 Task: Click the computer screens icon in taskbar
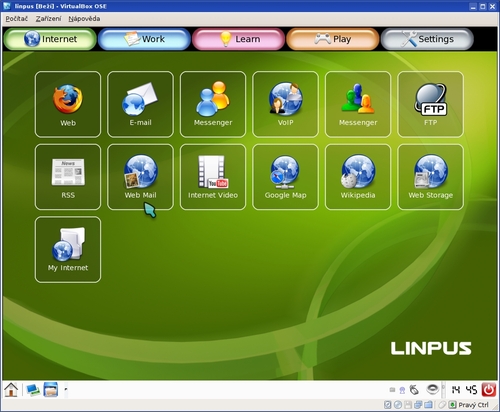tap(33, 390)
